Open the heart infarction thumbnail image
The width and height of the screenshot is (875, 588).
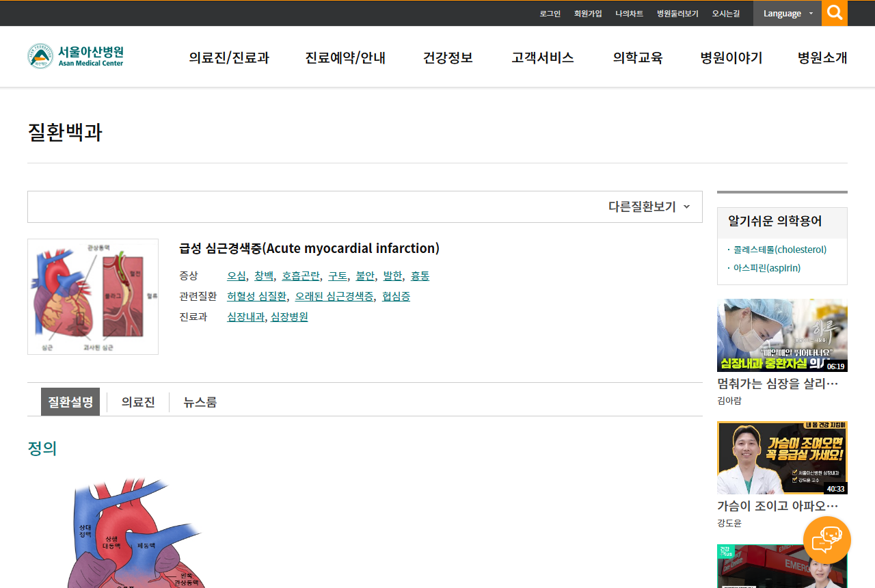pos(93,297)
